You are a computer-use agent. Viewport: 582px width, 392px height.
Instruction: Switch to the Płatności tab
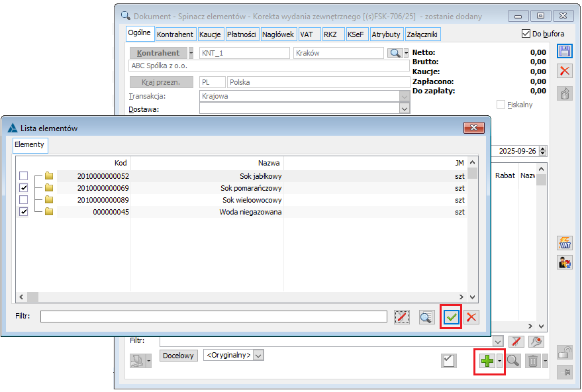click(x=241, y=34)
